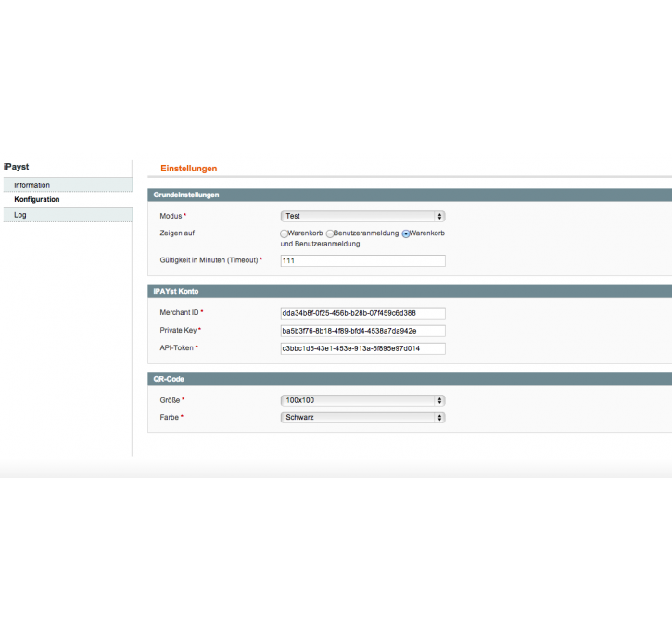Open the Information tab in iPayst sidebar

click(x=69, y=185)
